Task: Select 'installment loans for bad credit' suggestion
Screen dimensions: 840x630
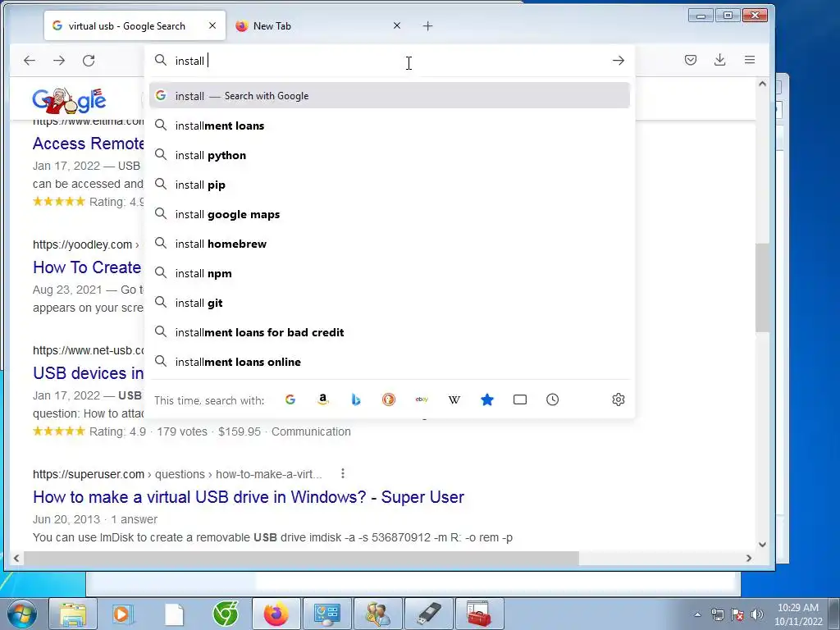Action: click(390, 332)
